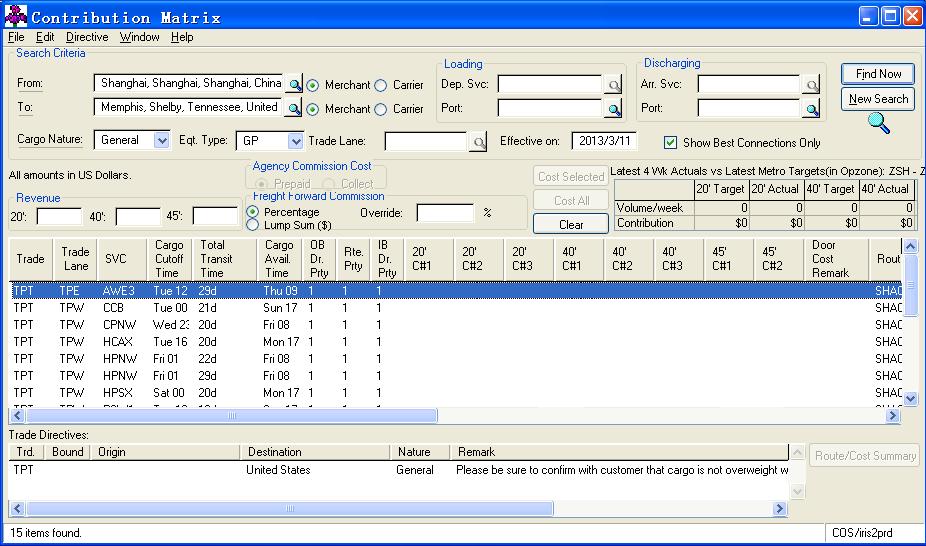This screenshot has height=546, width=926.
Task: Select Carrier radio button for From
Action: point(380,85)
